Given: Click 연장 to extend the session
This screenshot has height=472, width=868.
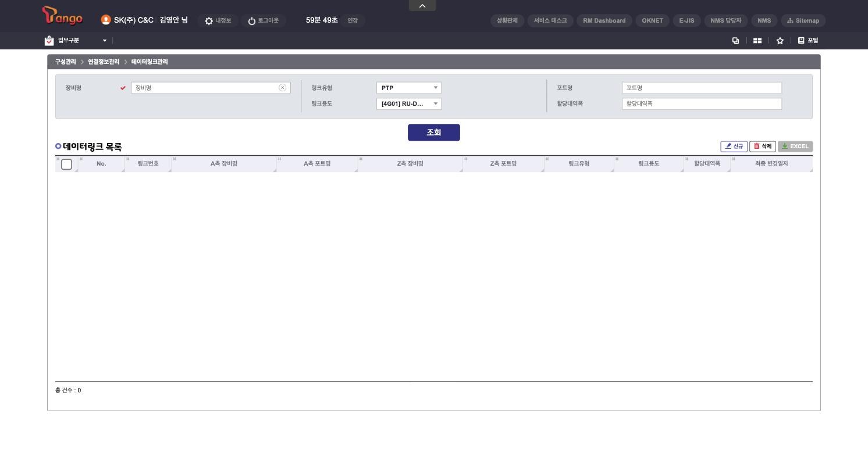Looking at the screenshot, I should point(353,20).
